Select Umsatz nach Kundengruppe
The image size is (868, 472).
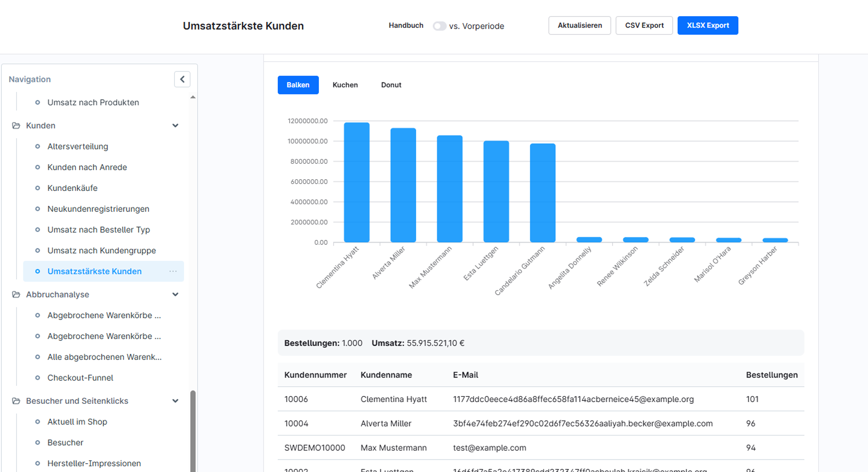101,250
